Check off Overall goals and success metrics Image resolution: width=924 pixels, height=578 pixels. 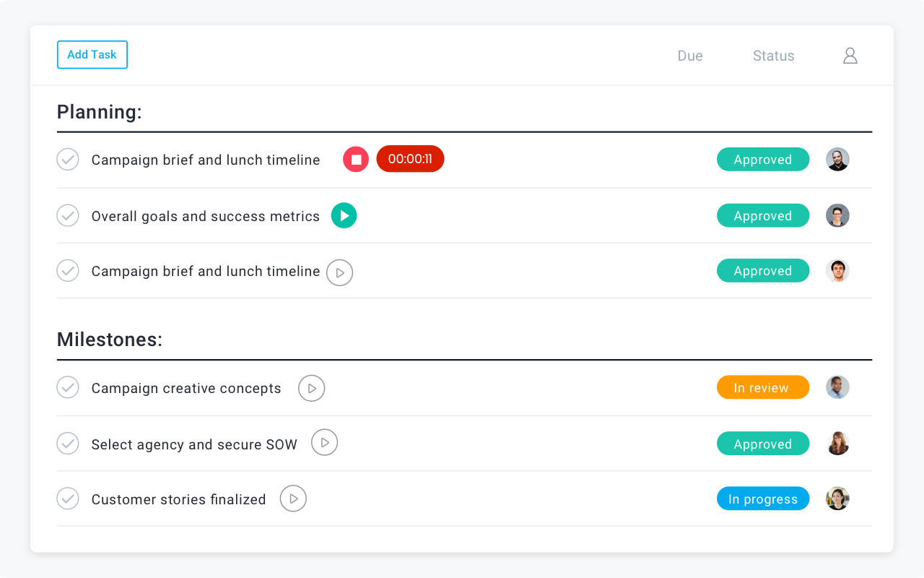[x=67, y=215]
